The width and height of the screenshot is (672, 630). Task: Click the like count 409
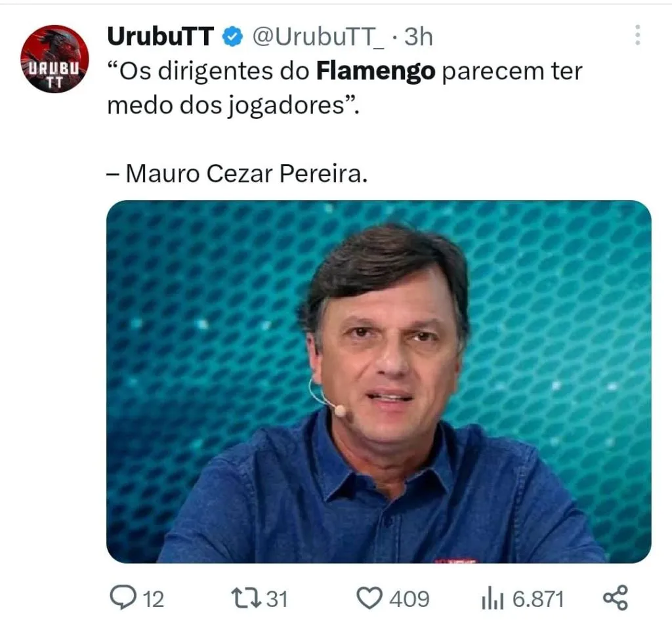click(x=409, y=599)
